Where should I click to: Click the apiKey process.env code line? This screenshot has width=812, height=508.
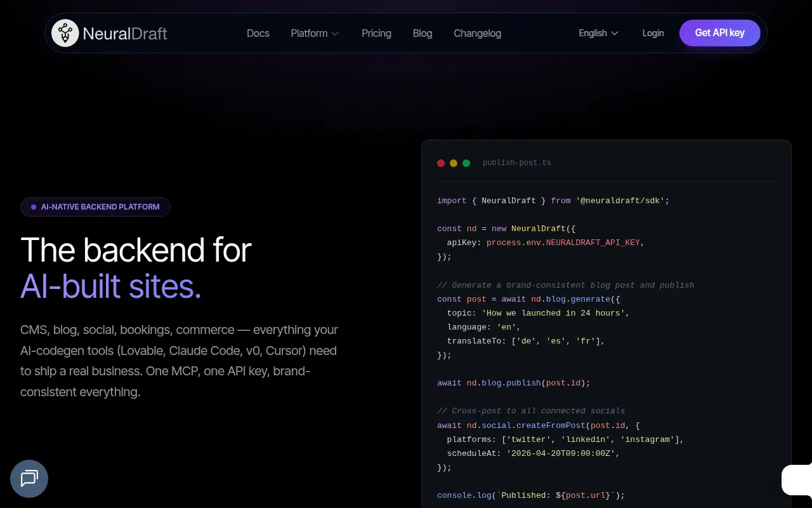point(546,243)
